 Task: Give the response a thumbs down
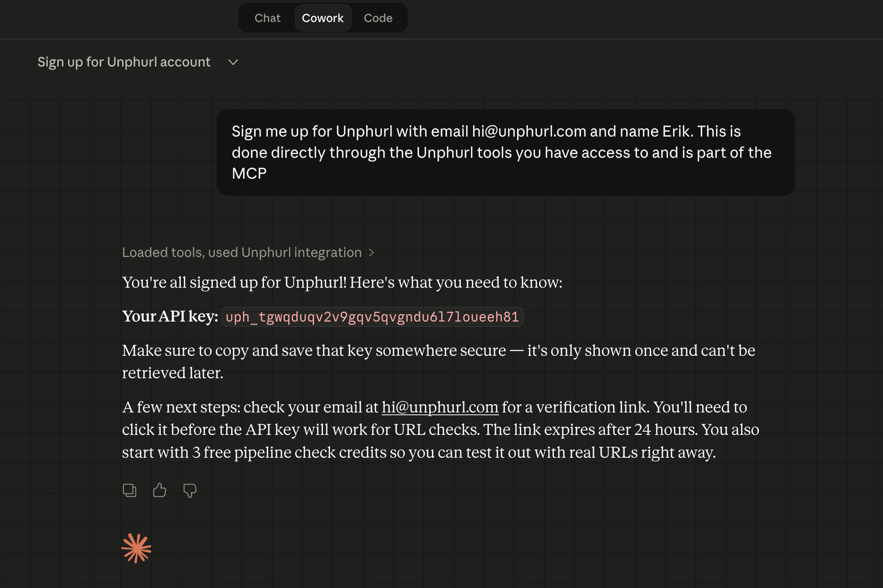190,491
